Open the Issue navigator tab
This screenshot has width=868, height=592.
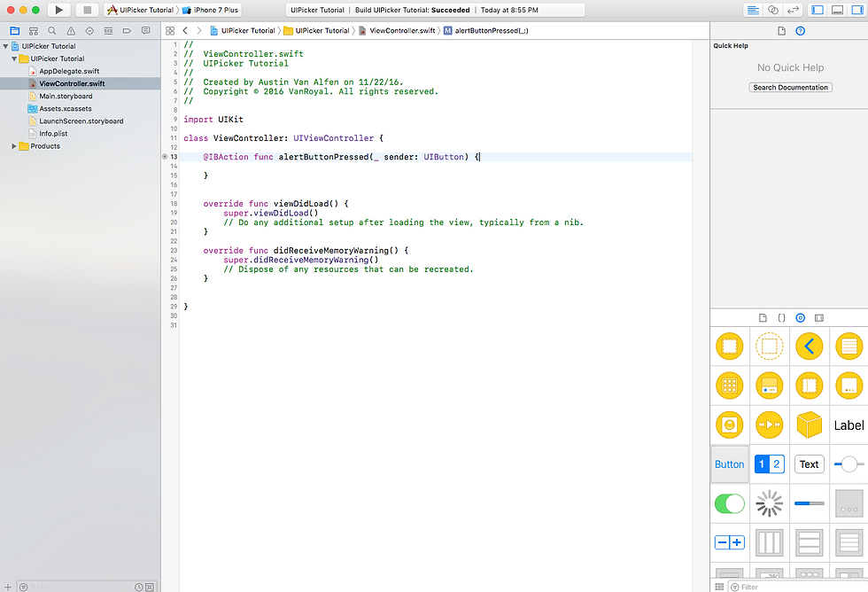(x=71, y=31)
